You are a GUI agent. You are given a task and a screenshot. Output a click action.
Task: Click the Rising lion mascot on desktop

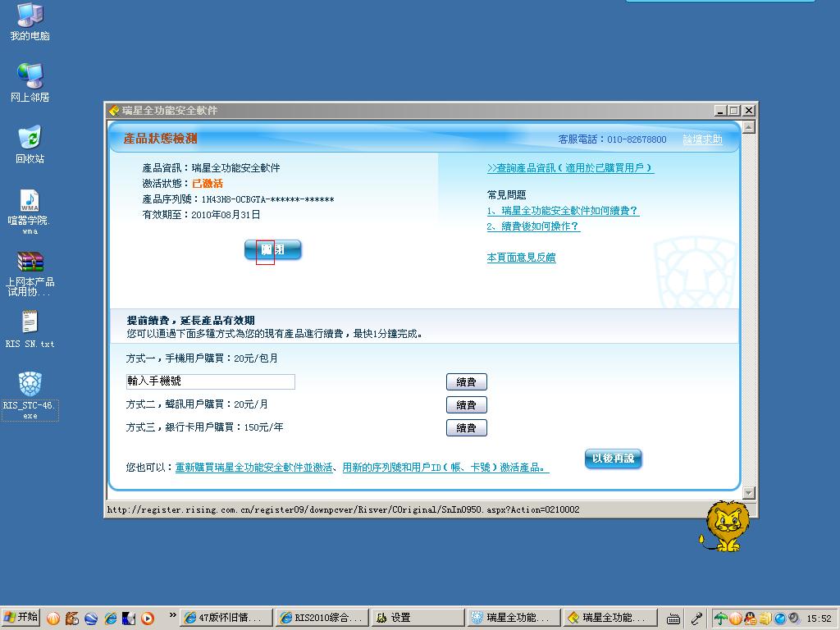pos(725,526)
